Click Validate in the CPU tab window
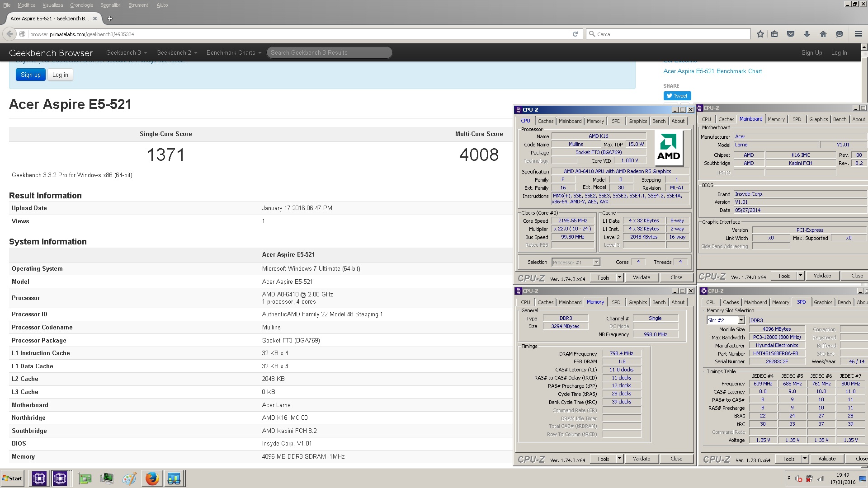Screen dimensions: 868x488 [642, 277]
